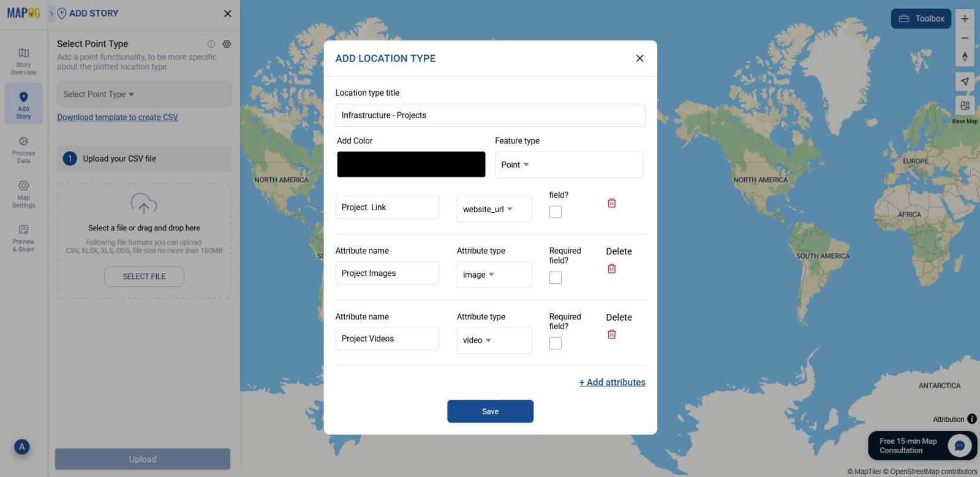Enable Required field for Project Videos
Viewport: 980px width, 477px height.
click(x=555, y=343)
